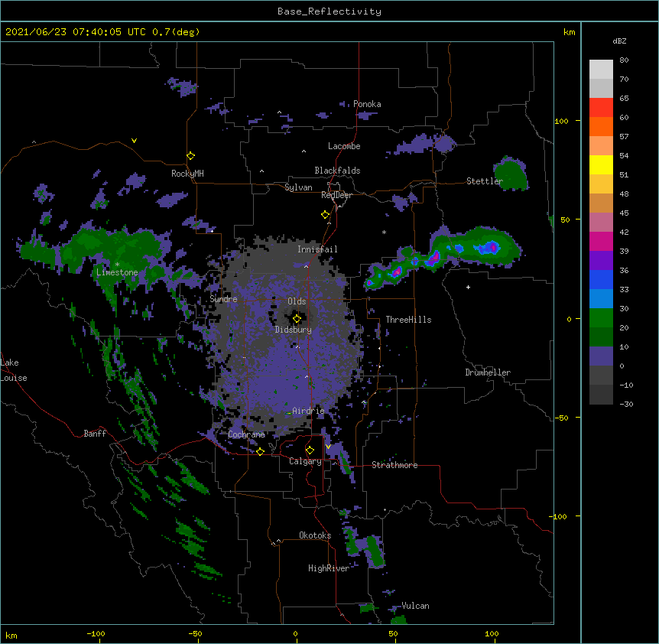Click the ThreeHills label
The image size is (659, 644).
pyautogui.click(x=408, y=320)
